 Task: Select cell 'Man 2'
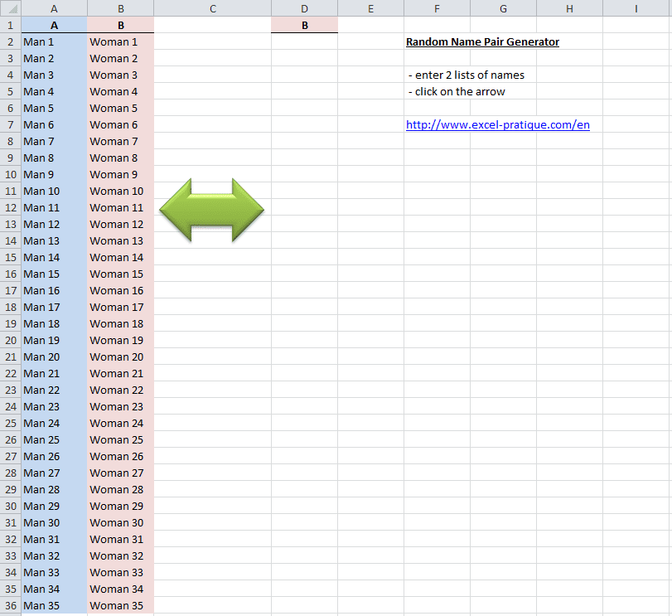pyautogui.click(x=54, y=58)
